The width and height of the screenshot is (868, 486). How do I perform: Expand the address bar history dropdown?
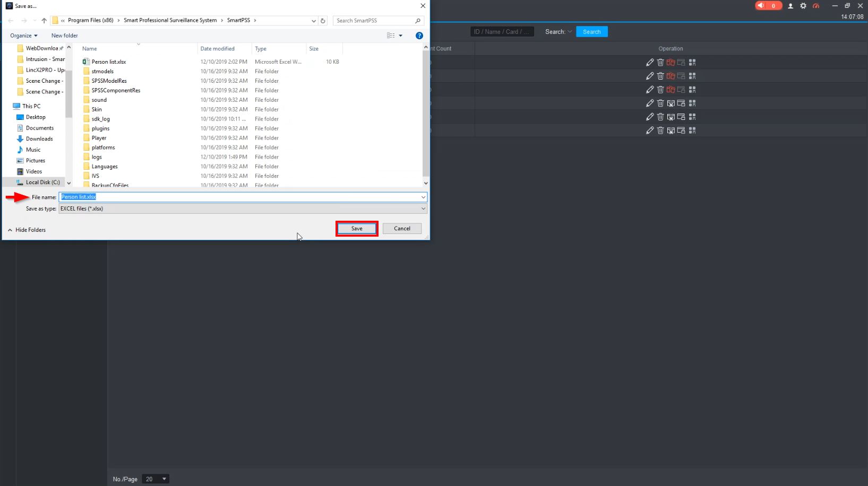click(x=314, y=21)
